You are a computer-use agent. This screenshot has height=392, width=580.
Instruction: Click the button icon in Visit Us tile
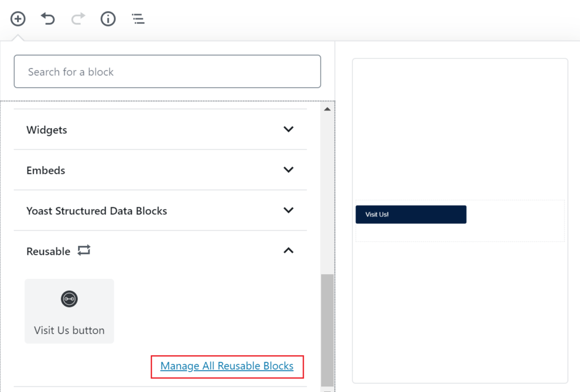click(x=69, y=299)
